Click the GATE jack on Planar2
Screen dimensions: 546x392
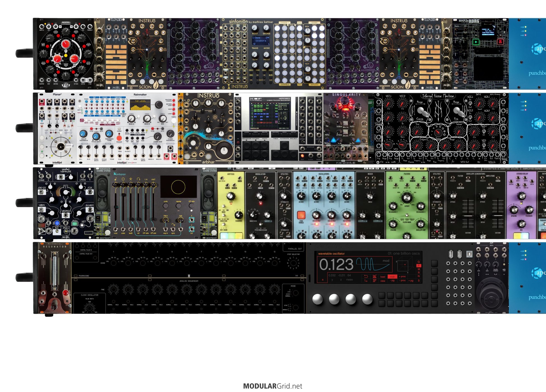[42, 116]
